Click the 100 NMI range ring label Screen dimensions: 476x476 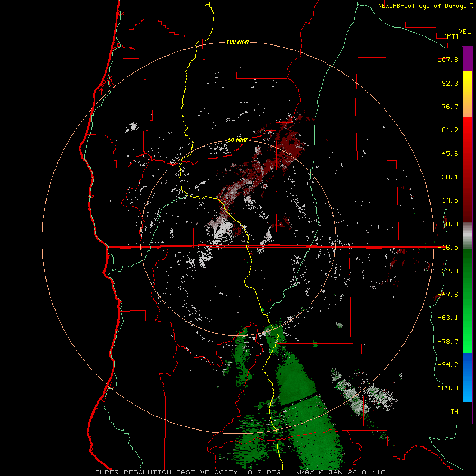(237, 42)
